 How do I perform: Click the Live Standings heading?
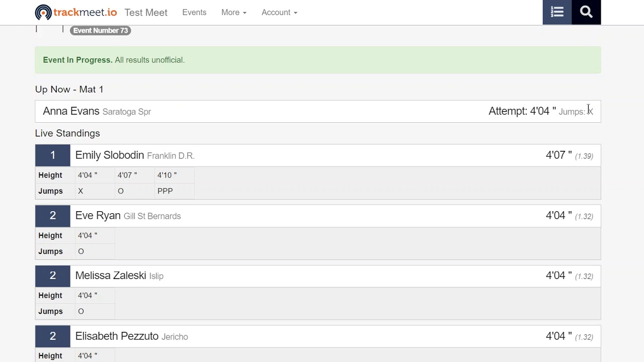click(x=67, y=133)
